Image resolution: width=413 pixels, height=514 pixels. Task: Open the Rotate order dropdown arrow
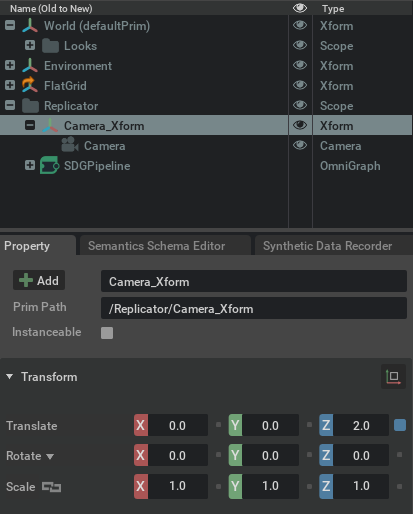pos(50,456)
